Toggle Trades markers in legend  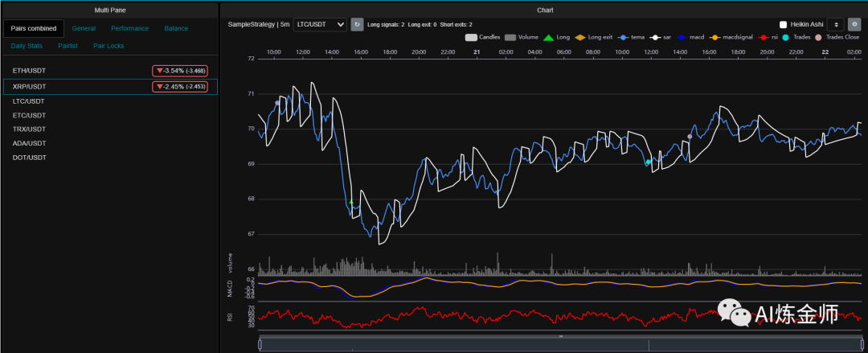tap(794, 37)
